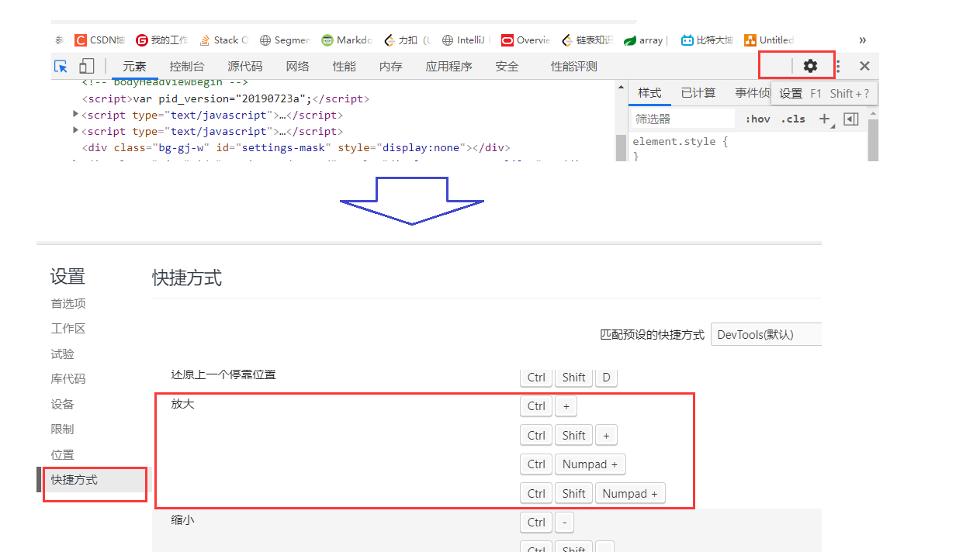Open 限制 in settings sidebar
This screenshot has height=552, width=980.
(63, 430)
